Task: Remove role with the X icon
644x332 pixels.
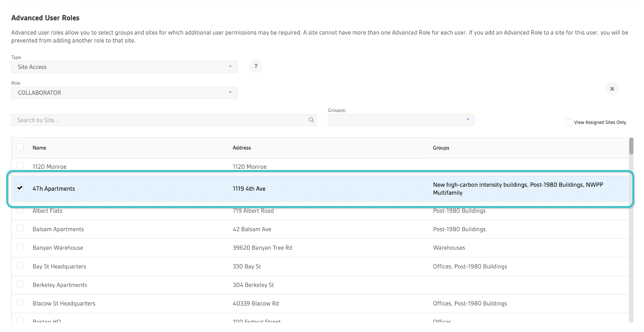Action: (x=612, y=89)
